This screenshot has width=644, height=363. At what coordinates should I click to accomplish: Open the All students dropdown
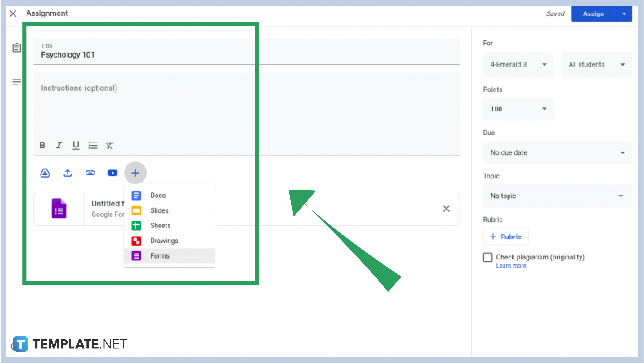click(x=597, y=64)
